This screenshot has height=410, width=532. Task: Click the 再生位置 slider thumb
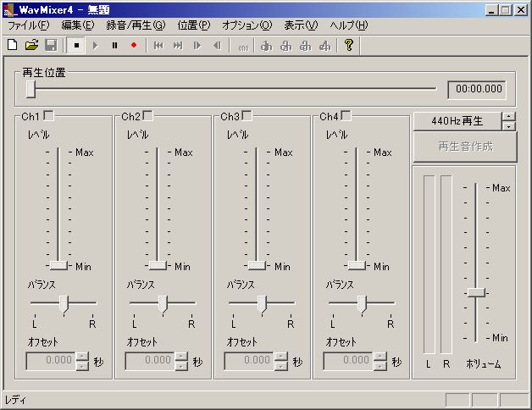30,89
